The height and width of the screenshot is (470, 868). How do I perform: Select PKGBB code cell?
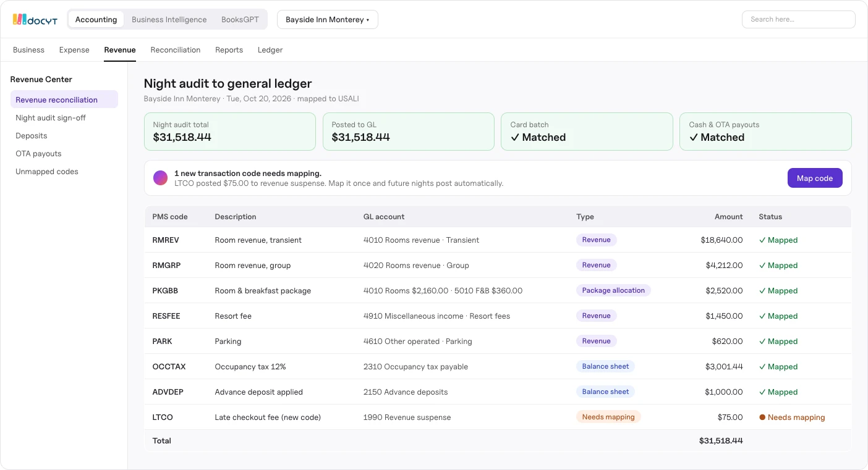165,290
